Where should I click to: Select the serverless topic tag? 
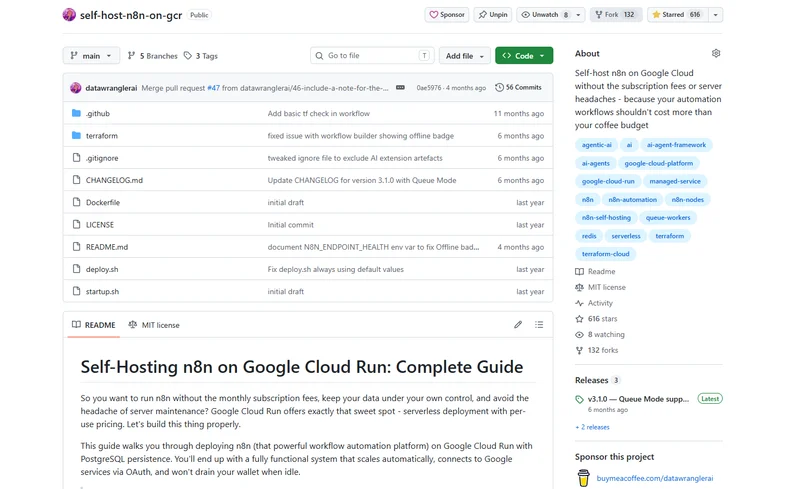click(x=626, y=236)
